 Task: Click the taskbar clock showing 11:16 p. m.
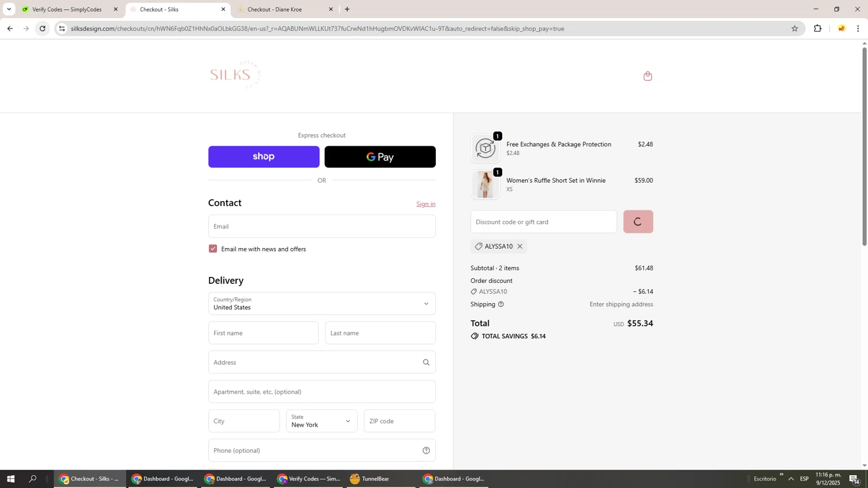tap(828, 479)
